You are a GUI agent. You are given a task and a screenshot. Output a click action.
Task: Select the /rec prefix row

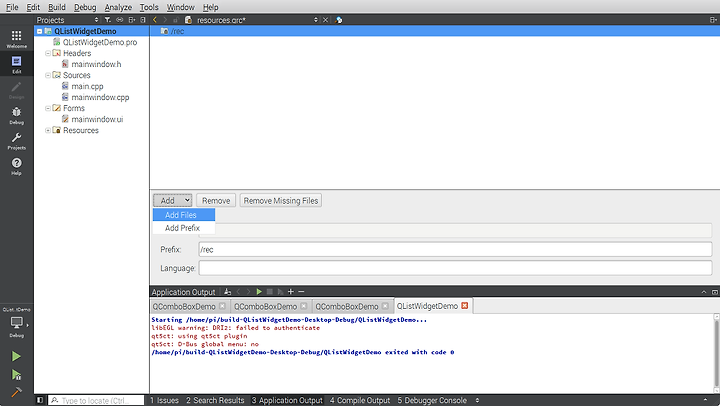(x=435, y=31)
